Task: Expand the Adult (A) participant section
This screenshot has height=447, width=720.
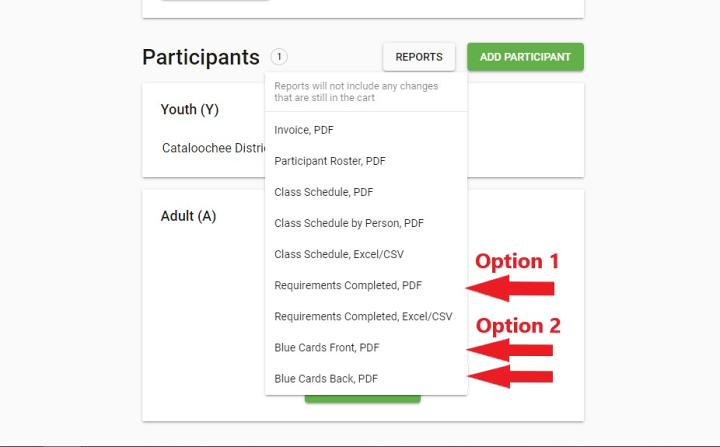Action: pos(188,216)
